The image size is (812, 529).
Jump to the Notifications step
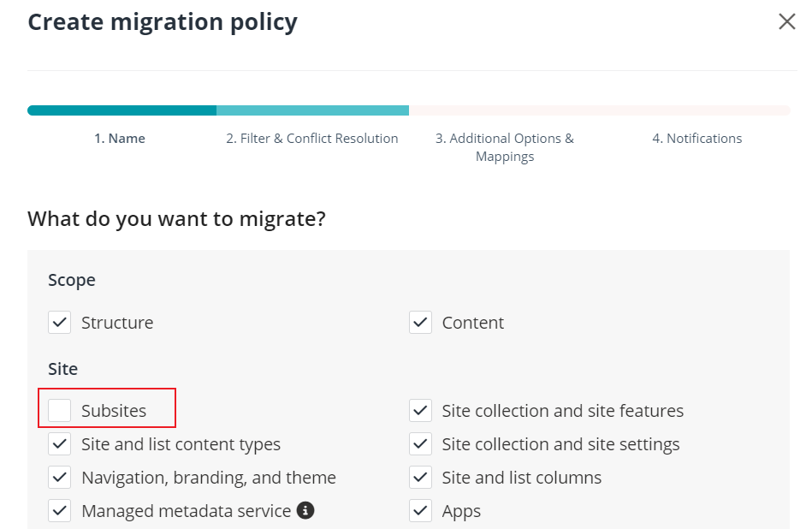pos(696,138)
